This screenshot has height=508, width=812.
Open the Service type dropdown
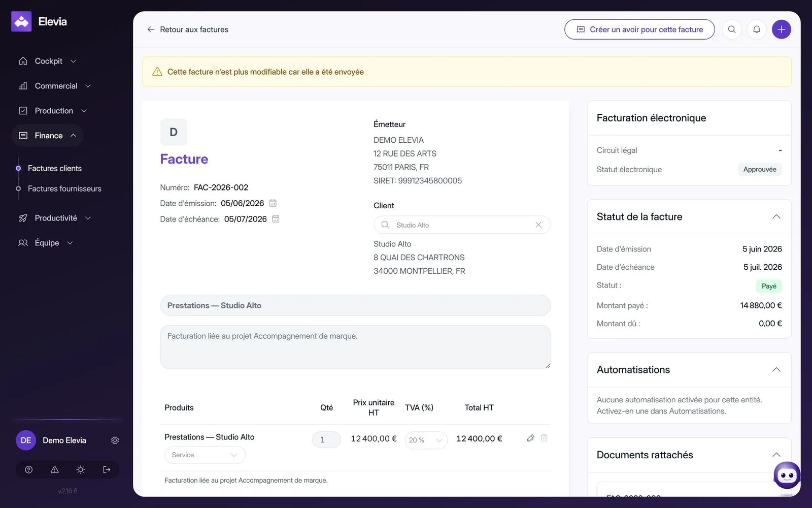click(205, 455)
